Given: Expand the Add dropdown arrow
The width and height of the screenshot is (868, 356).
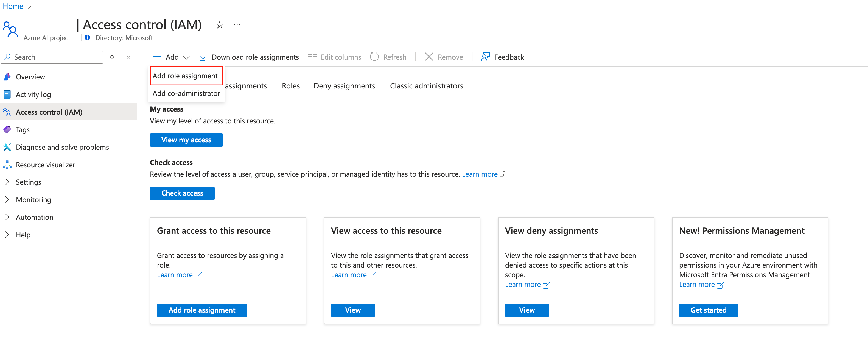Looking at the screenshot, I should [186, 57].
